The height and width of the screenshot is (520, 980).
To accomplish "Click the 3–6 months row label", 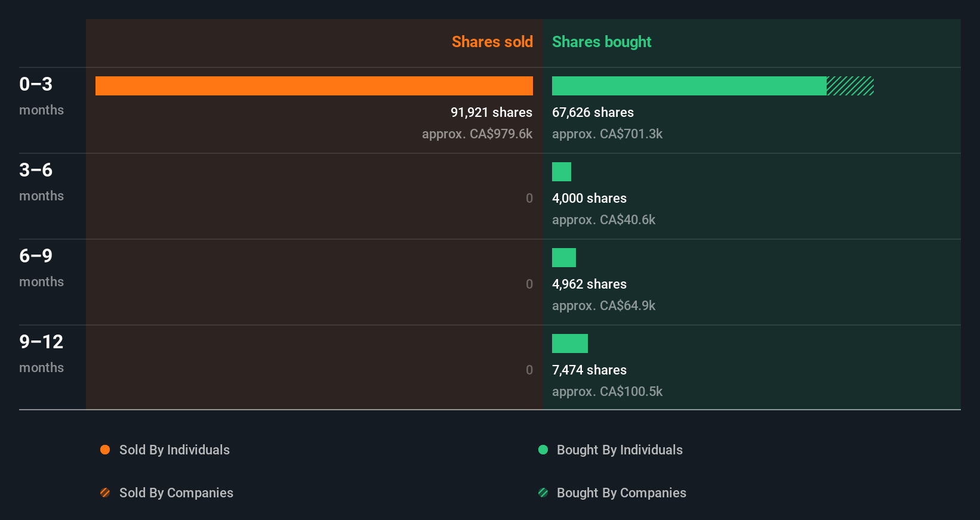I will 41,182.
